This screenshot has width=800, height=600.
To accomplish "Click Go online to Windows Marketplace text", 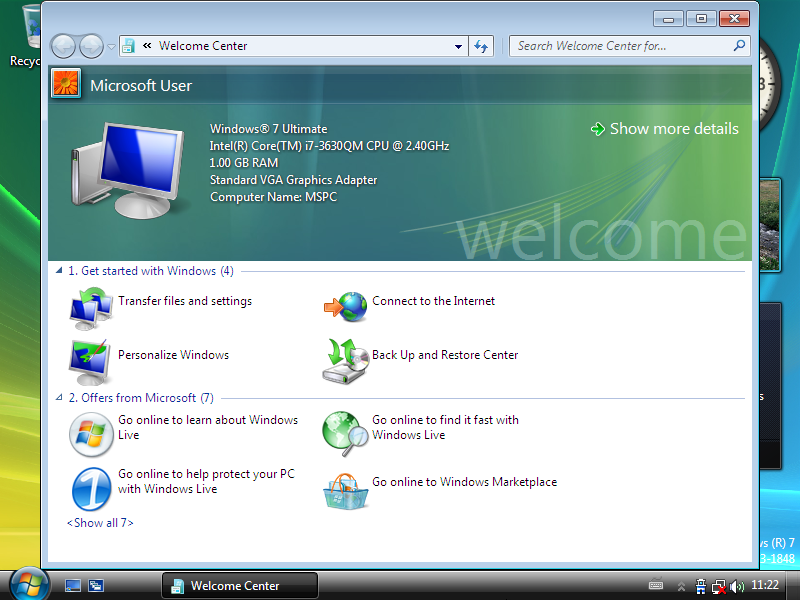I will coord(464,482).
